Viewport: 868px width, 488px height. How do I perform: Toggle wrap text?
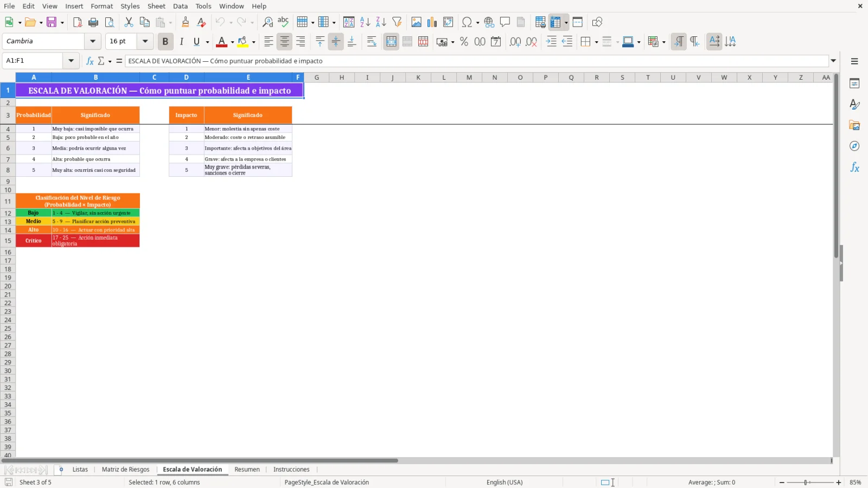pos(372,42)
